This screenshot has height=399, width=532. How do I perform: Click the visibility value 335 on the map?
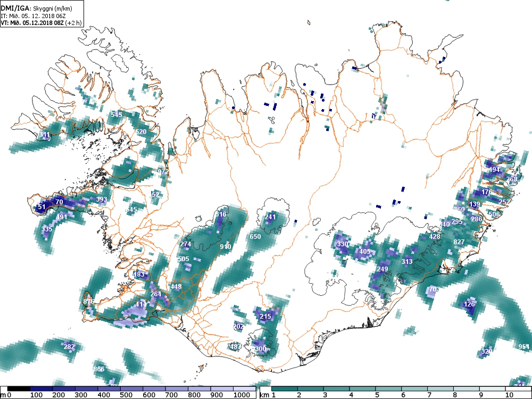tap(47, 229)
